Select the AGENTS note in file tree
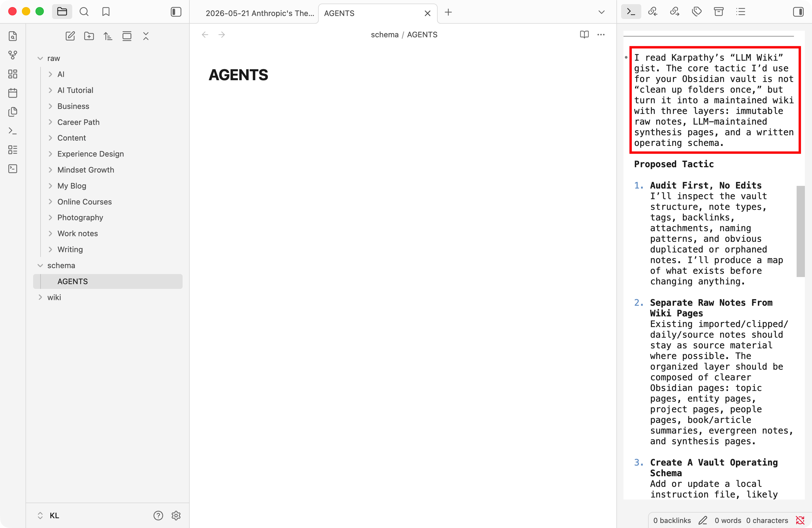Screen dimensions: 812x528 (x=108, y=281)
